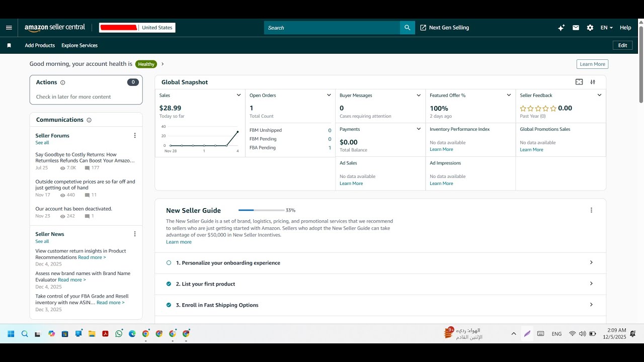The width and height of the screenshot is (644, 362).
Task: Click the Edit button
Action: click(x=622, y=45)
